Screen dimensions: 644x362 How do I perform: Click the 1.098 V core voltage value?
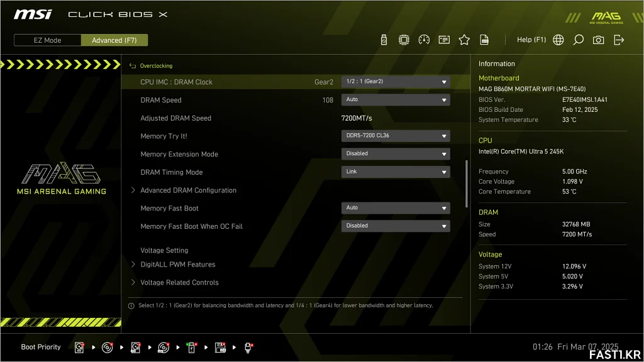coord(572,182)
